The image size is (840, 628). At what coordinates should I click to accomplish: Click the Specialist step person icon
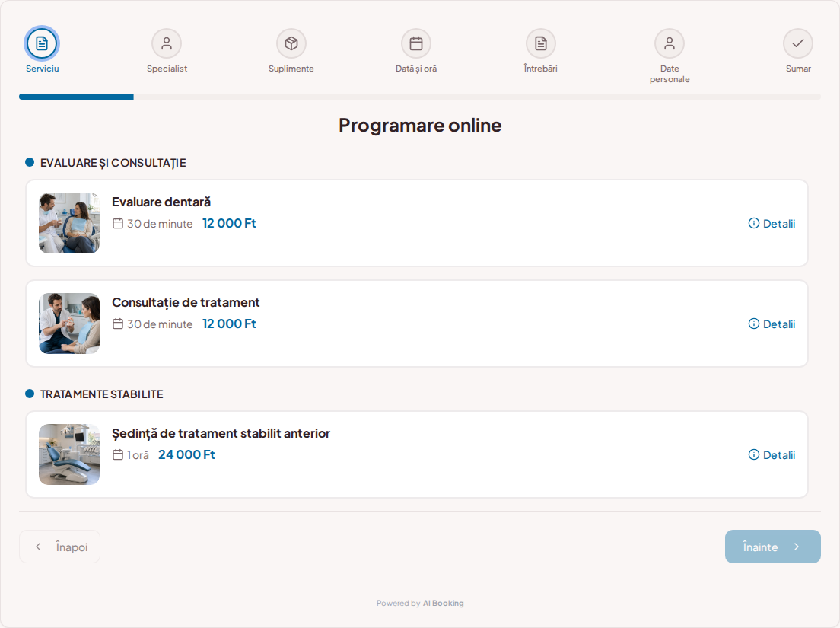coord(167,43)
